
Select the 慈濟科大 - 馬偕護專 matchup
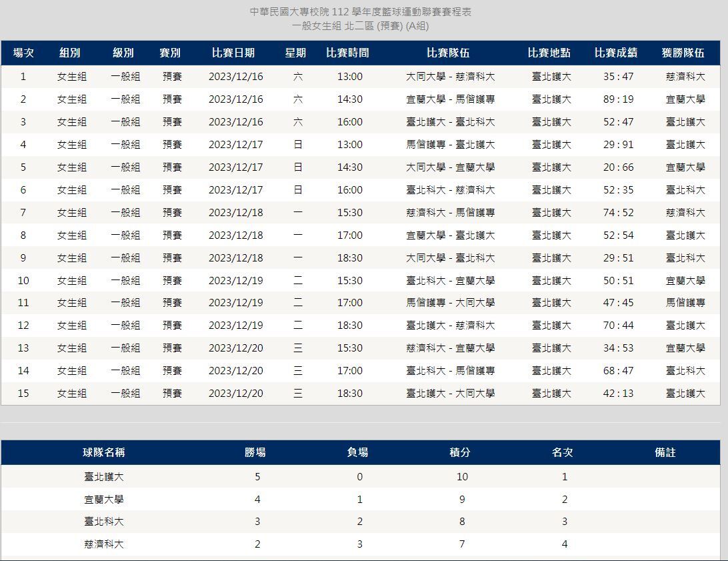click(451, 213)
